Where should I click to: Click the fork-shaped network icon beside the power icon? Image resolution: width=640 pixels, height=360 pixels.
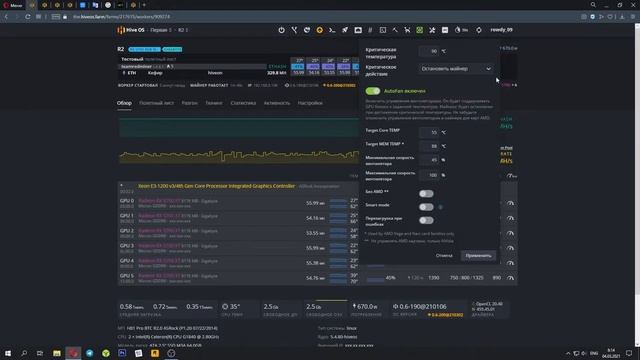point(294,30)
